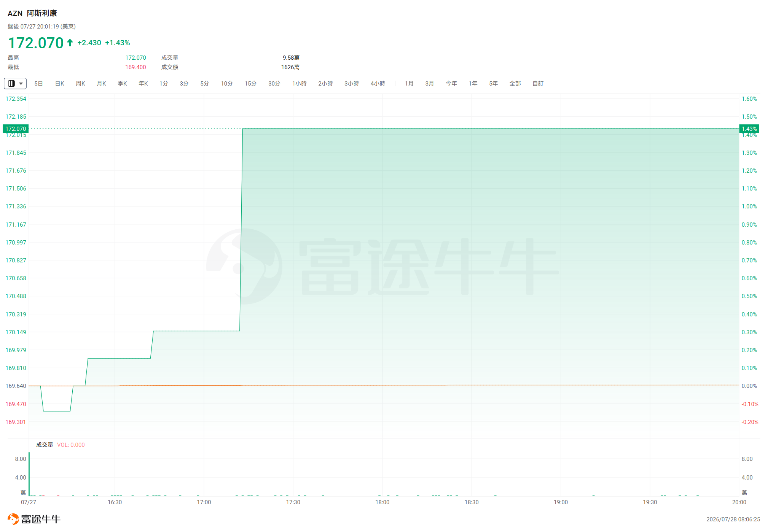Click the 成交量 value 9.58萬
This screenshot has height=532, width=768.
coord(291,57)
